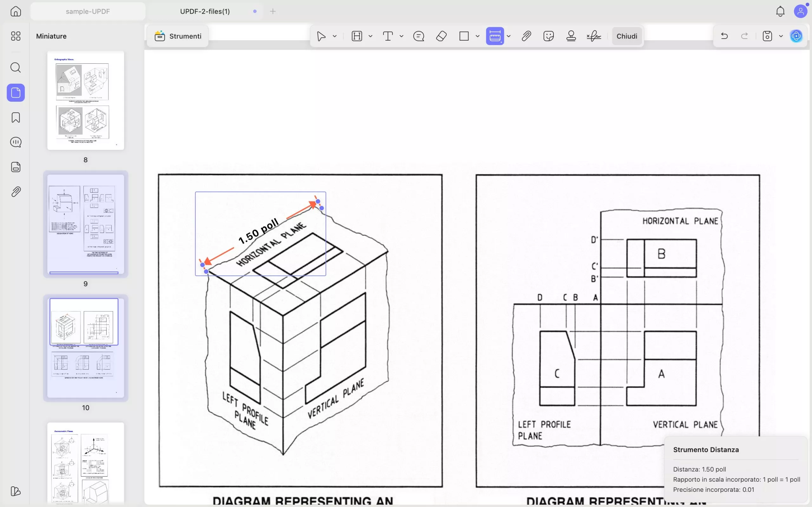The width and height of the screenshot is (812, 507).
Task: Click the sticker icon in the toolbar
Action: point(548,36)
